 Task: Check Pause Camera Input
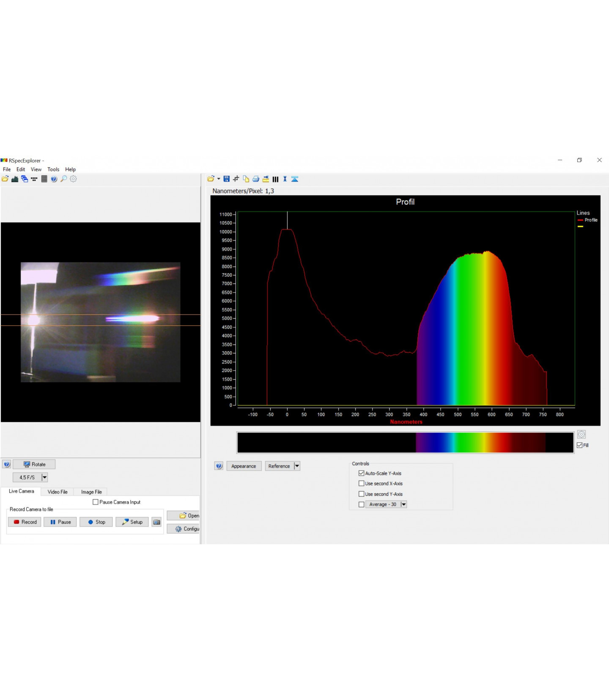(x=95, y=502)
